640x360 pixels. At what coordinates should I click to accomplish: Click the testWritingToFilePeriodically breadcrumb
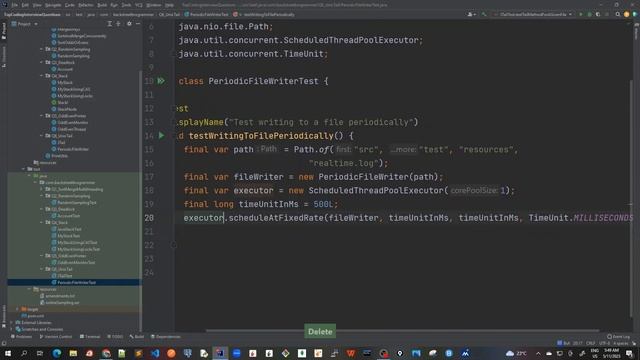264,14
